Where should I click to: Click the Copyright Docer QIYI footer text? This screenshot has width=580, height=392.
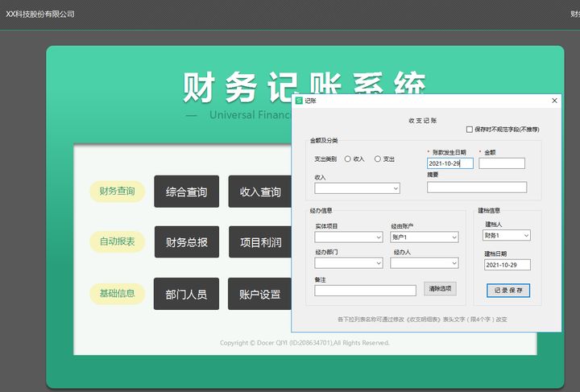pyautogui.click(x=304, y=343)
